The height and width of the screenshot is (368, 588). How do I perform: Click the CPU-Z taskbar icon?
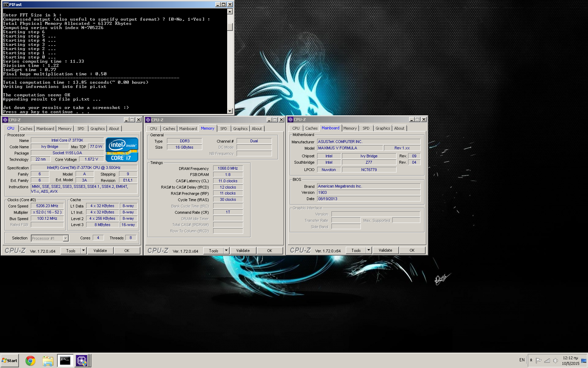tap(82, 361)
